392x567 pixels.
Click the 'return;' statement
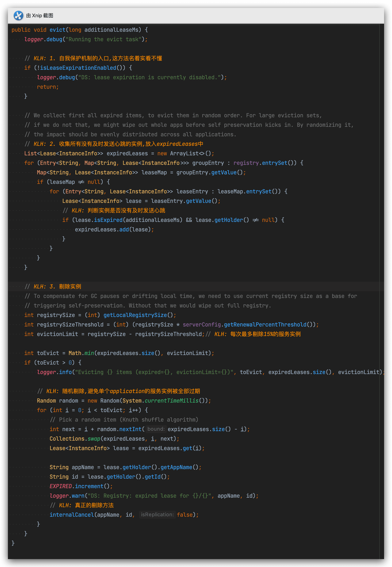(48, 87)
